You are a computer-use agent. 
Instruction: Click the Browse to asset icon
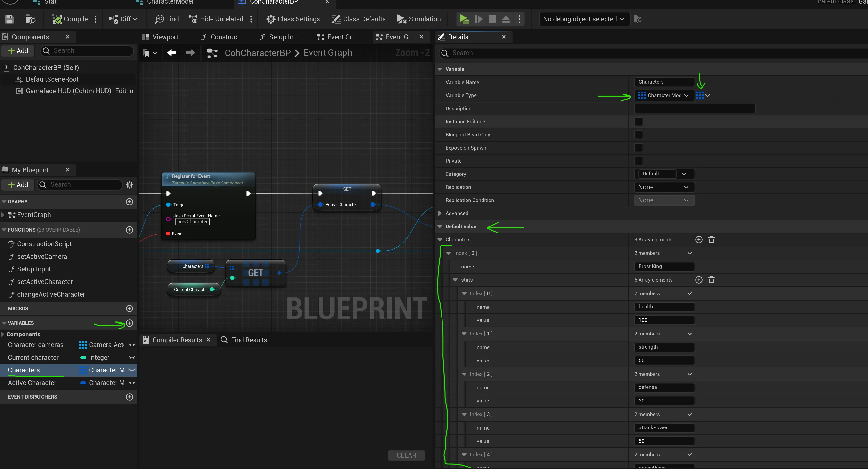tap(30, 19)
